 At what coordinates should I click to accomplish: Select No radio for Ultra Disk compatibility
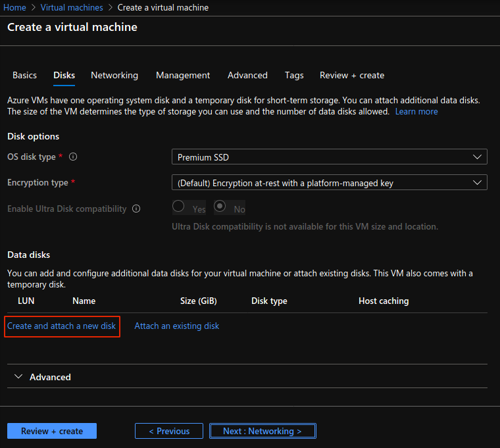click(220, 207)
